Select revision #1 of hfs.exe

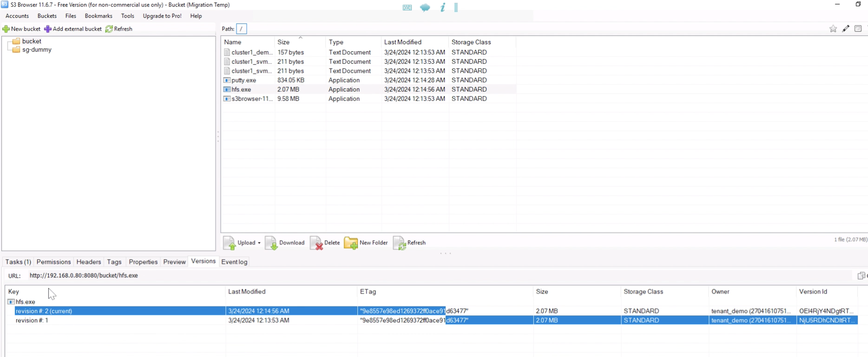coord(31,320)
